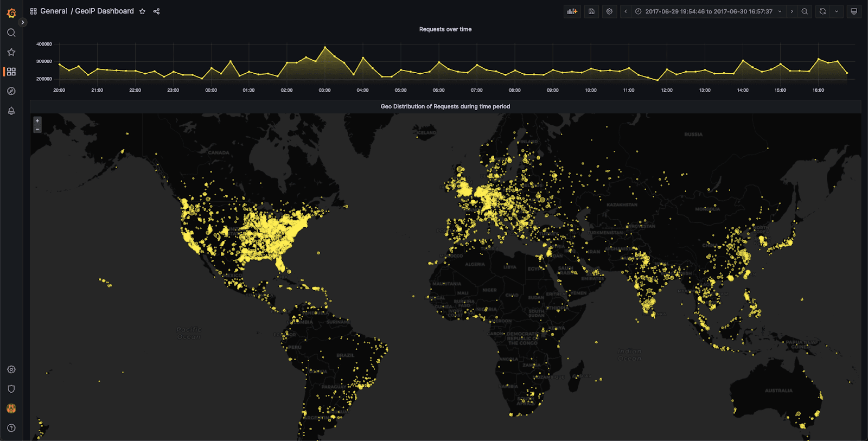Open Server Admin shield icon
The image size is (868, 441).
coord(11,389)
